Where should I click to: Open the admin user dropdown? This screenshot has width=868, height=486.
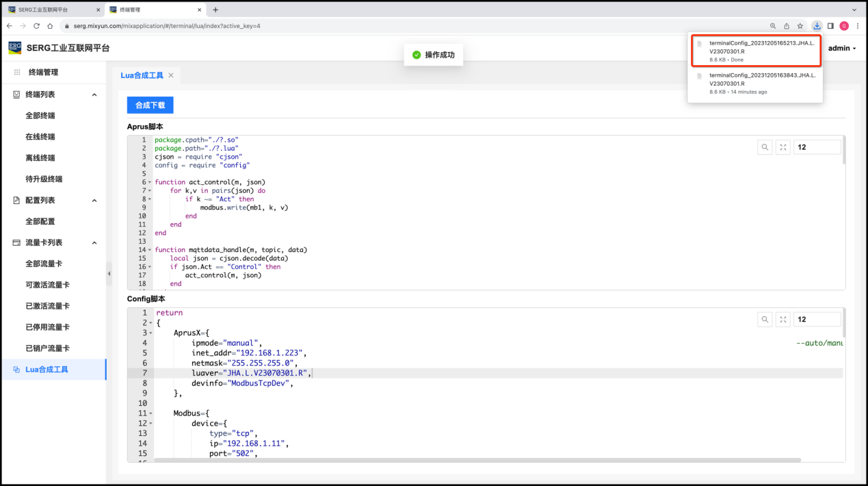(x=842, y=49)
